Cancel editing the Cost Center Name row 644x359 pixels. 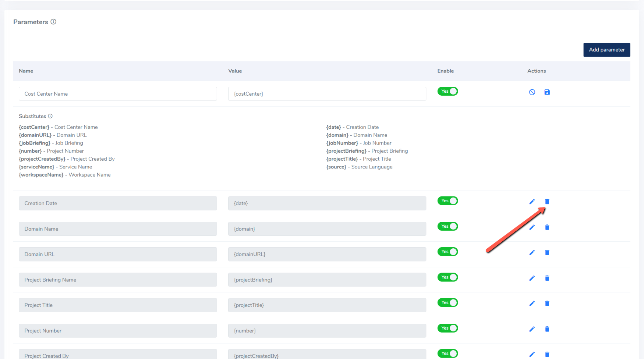click(x=532, y=92)
